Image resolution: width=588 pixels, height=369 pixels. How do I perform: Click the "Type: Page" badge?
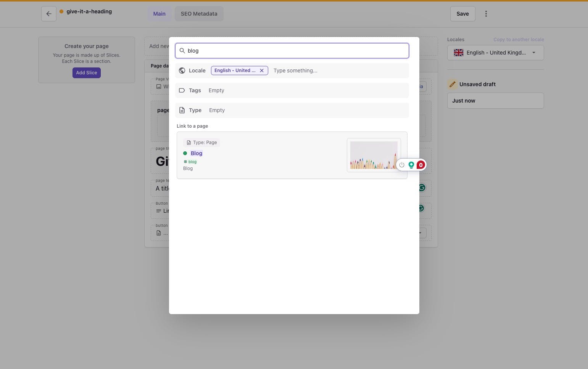tap(201, 143)
